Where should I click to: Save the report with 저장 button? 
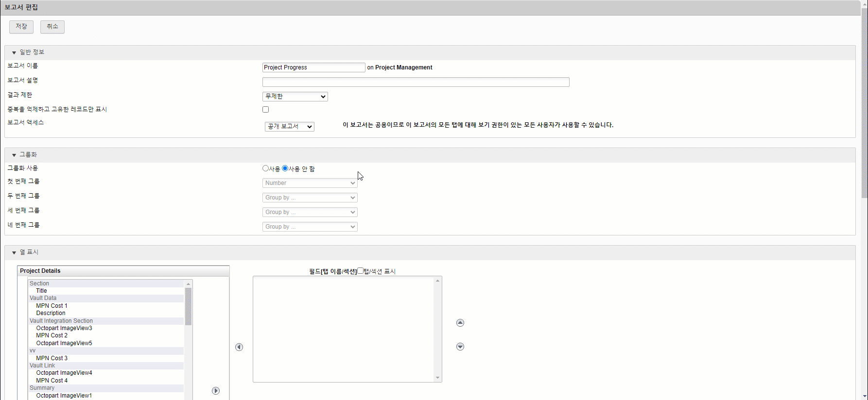pyautogui.click(x=21, y=27)
